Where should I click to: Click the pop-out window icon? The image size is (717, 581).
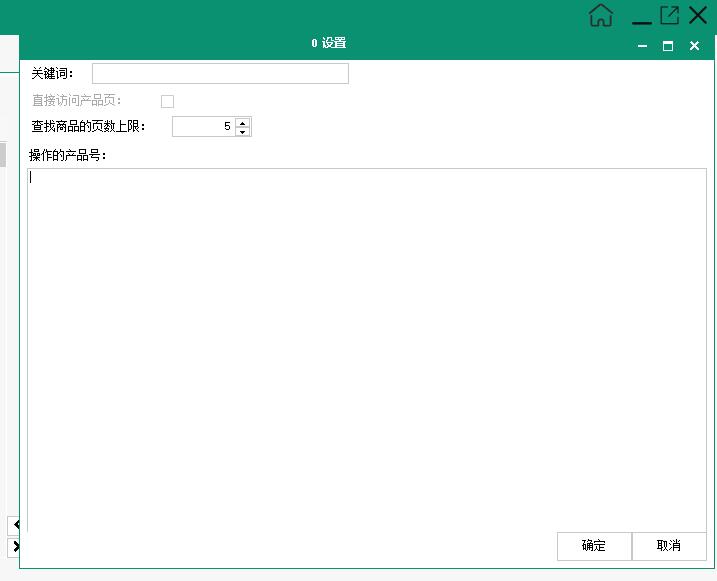(669, 15)
